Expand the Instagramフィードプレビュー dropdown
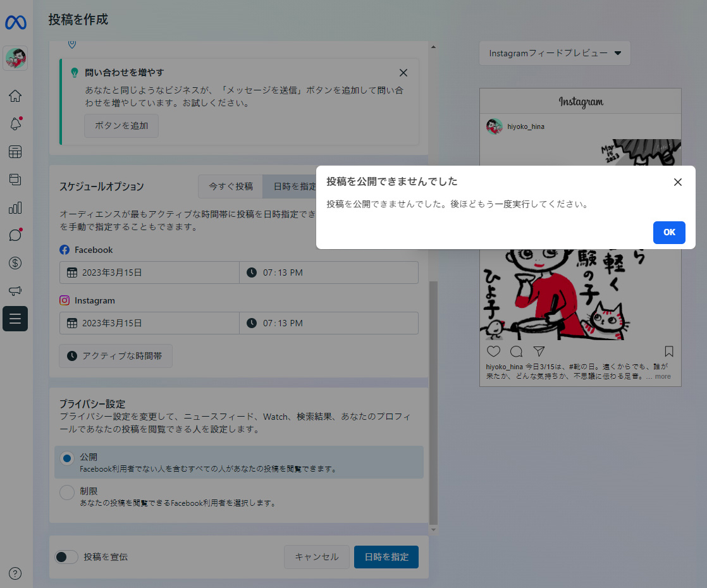707x588 pixels. tap(555, 54)
